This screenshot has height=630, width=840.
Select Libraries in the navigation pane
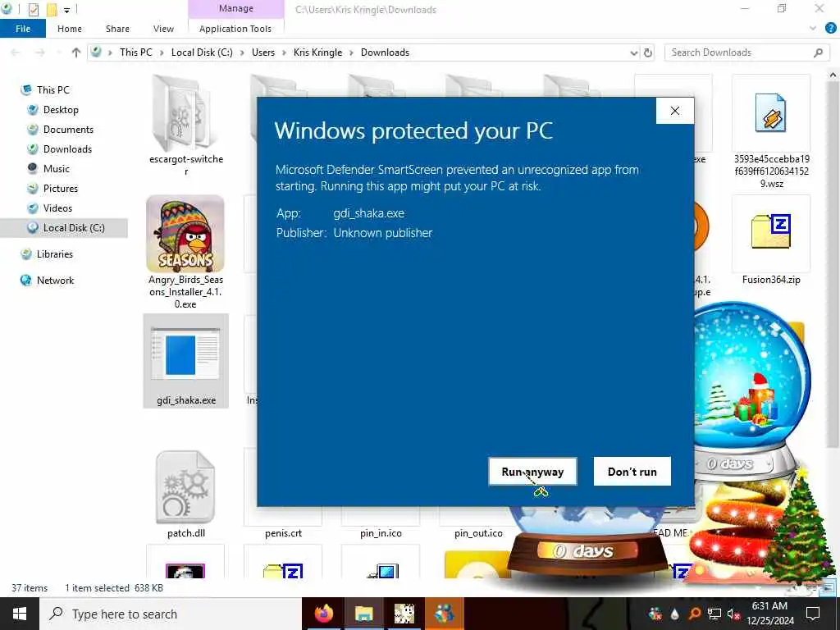click(x=55, y=254)
